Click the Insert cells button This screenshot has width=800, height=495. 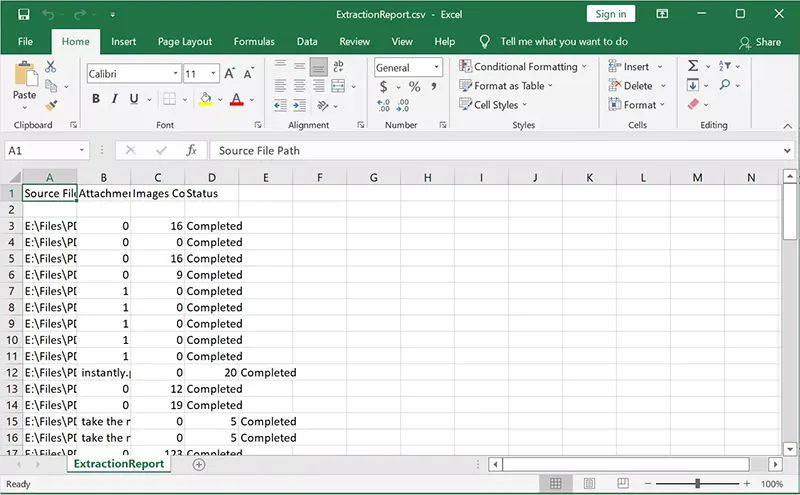[x=635, y=66]
